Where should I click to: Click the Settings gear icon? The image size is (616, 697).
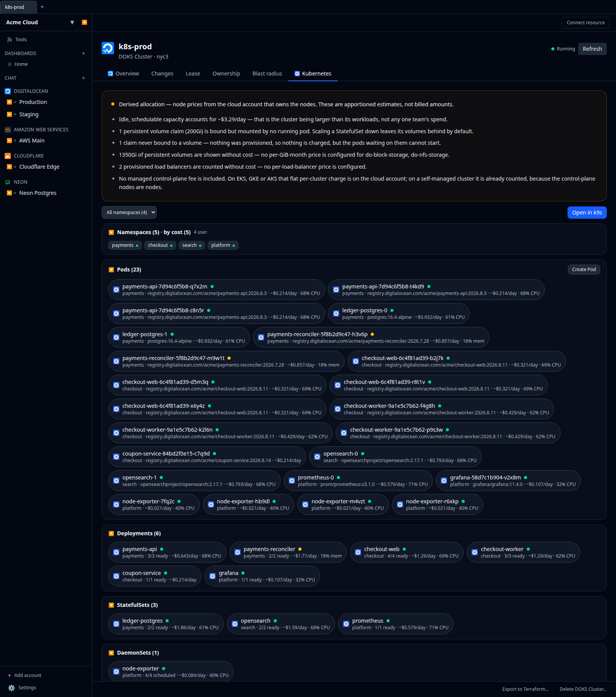12,688
